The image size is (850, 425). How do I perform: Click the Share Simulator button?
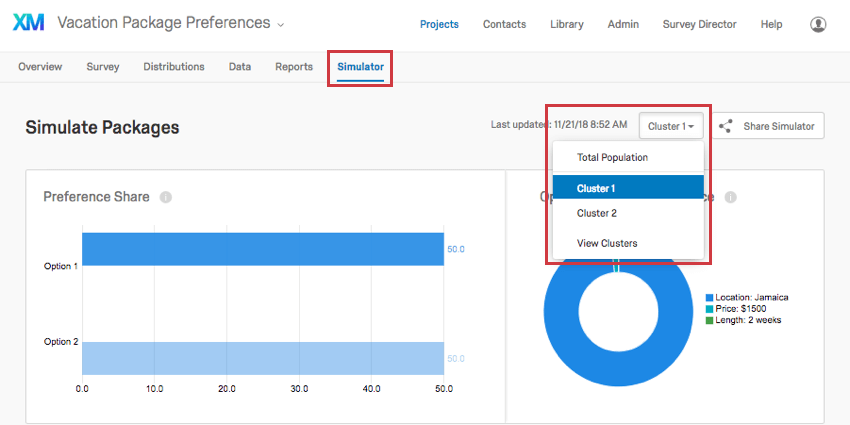click(770, 126)
